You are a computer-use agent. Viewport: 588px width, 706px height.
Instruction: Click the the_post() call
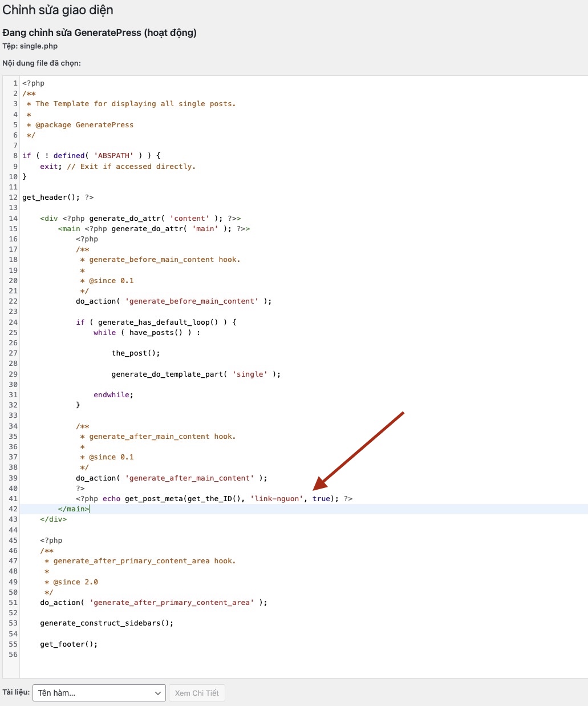[x=135, y=353]
